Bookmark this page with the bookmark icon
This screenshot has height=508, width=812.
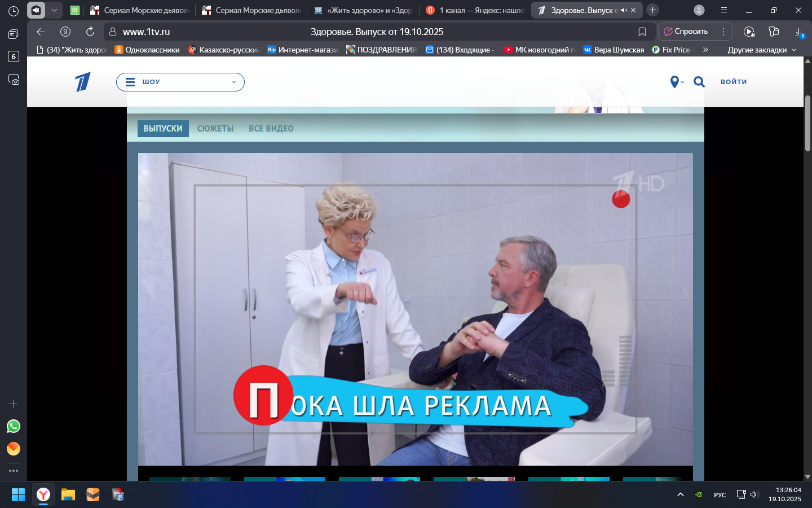click(x=642, y=32)
